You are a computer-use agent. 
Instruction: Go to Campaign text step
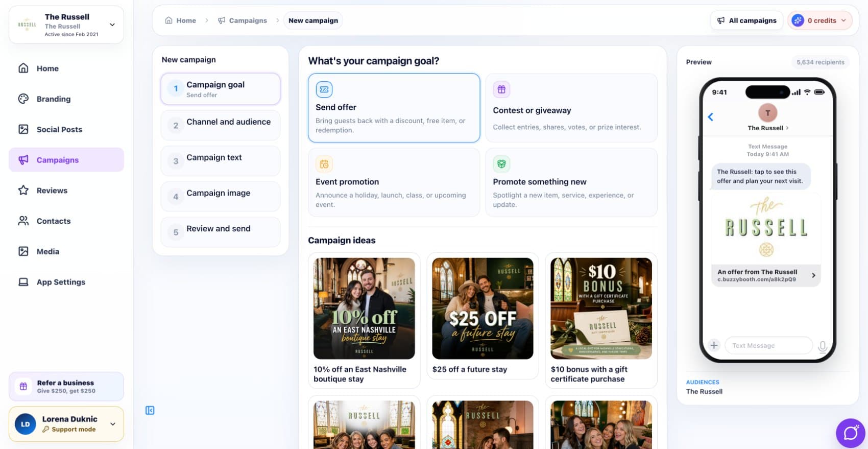(221, 161)
